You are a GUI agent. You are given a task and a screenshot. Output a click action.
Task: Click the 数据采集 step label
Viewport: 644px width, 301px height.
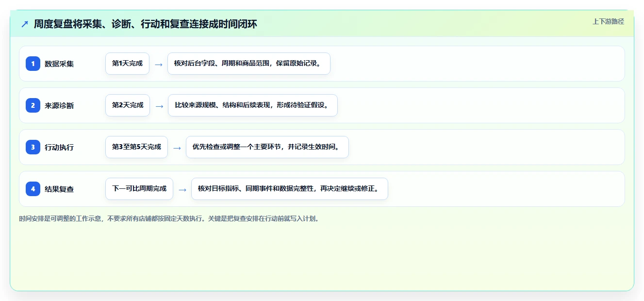pos(59,64)
